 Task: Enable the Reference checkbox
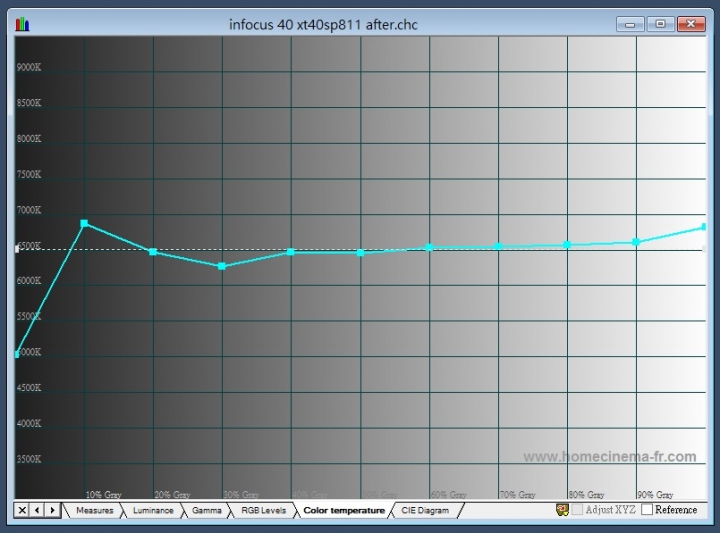click(647, 509)
